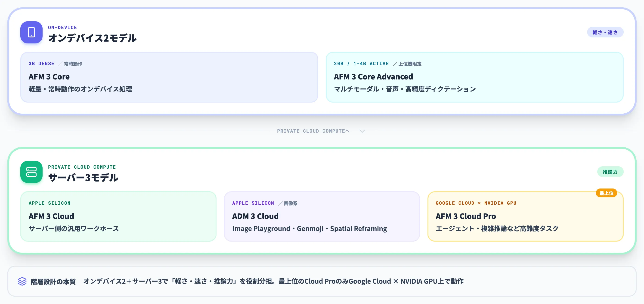Click the マルチモーダル・音声・高精度ディクテーション description
The height and width of the screenshot is (304, 644).
pyautogui.click(x=405, y=89)
